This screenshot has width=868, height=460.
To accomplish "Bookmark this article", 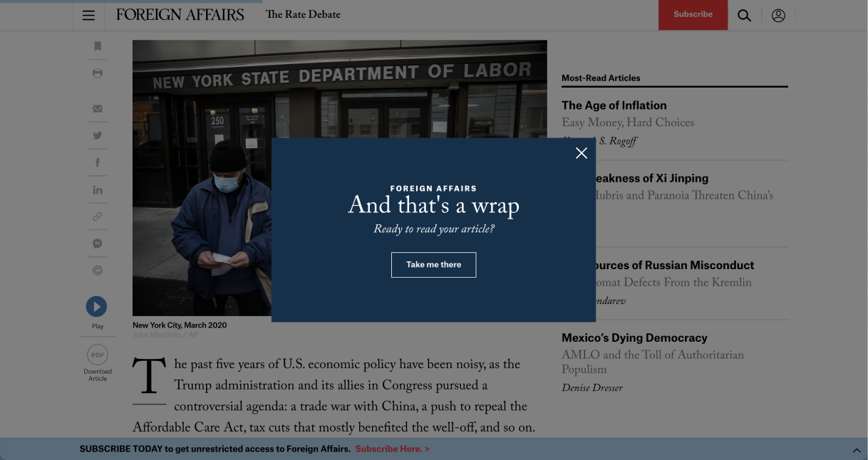I will (98, 46).
